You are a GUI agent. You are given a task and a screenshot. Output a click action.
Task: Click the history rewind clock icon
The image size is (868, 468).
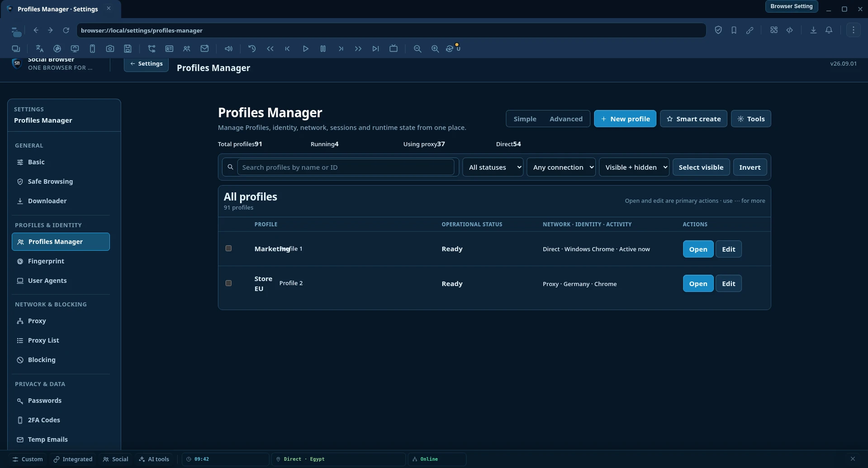[x=252, y=48]
